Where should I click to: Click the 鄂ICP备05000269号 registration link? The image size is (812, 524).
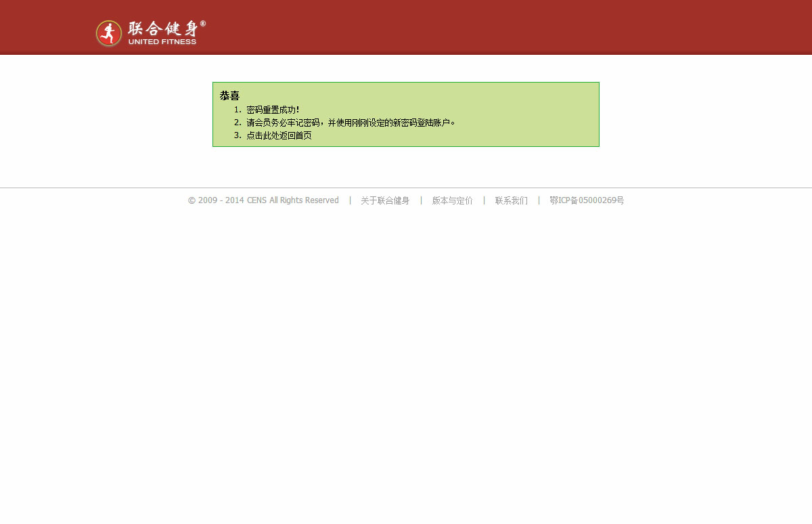[x=587, y=200]
